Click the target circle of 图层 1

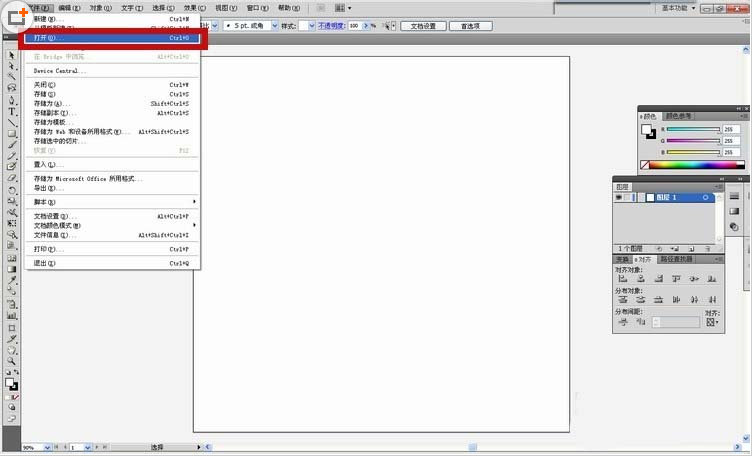tap(706, 198)
